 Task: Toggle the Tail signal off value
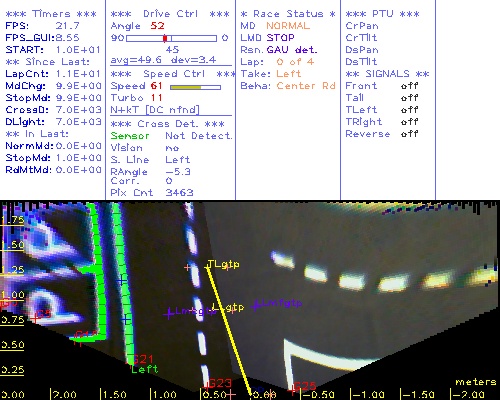tap(410, 98)
